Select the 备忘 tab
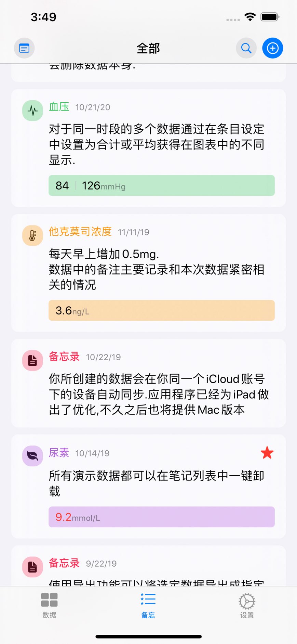 tap(148, 605)
